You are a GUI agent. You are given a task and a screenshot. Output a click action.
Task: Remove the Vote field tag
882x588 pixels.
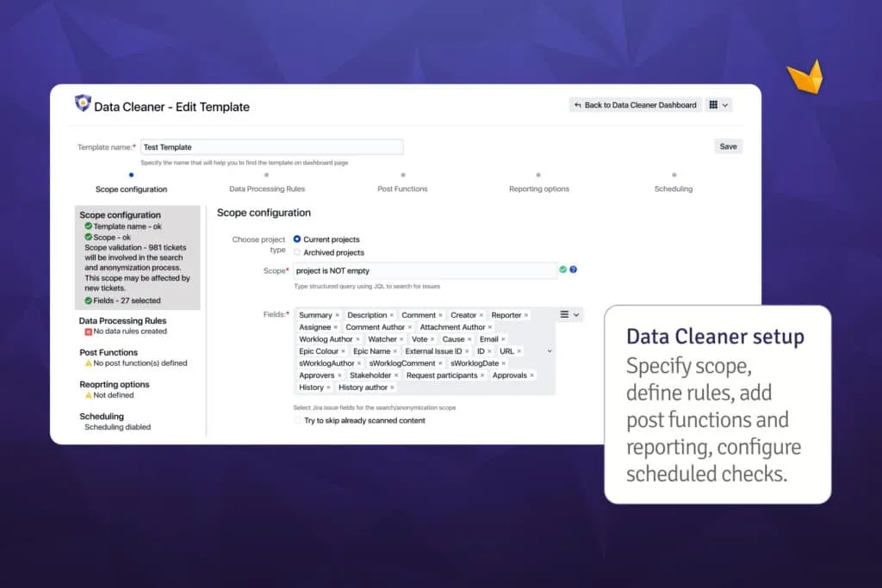[432, 339]
